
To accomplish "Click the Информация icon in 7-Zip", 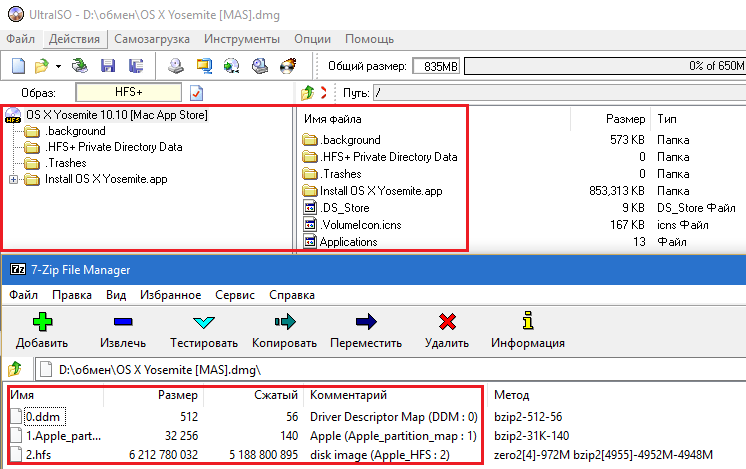I will coord(528,321).
